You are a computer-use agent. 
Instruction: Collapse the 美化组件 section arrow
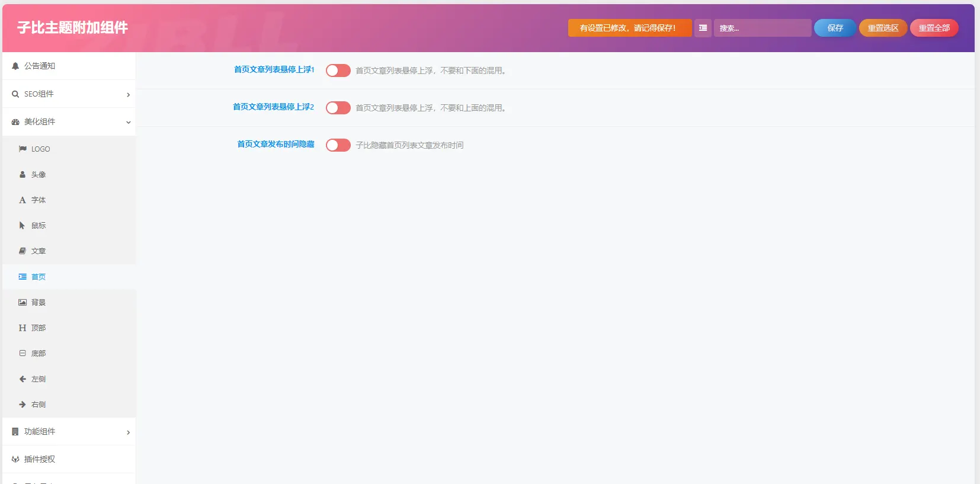(128, 122)
